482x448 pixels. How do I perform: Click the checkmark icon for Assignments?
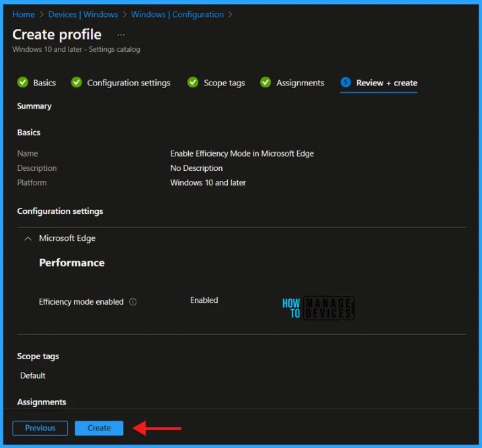(x=266, y=82)
